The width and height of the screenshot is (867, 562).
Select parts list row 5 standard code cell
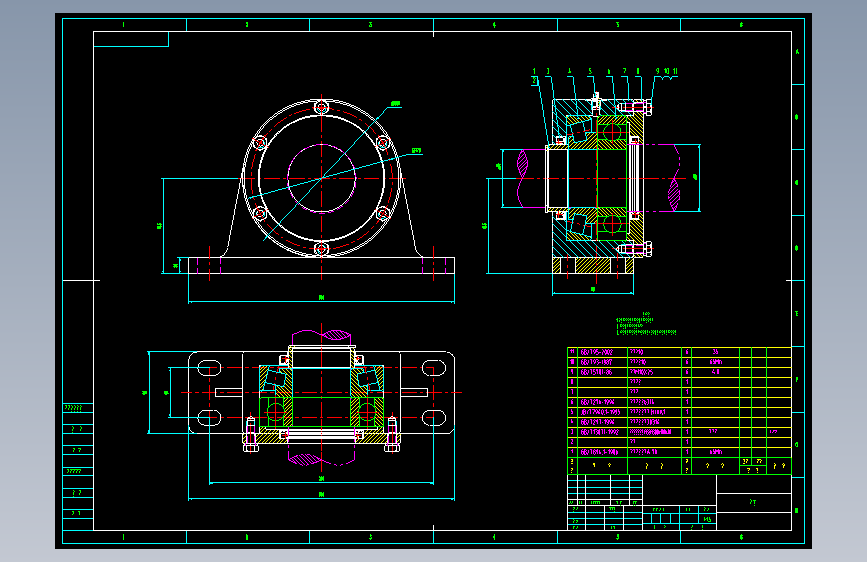click(x=603, y=412)
